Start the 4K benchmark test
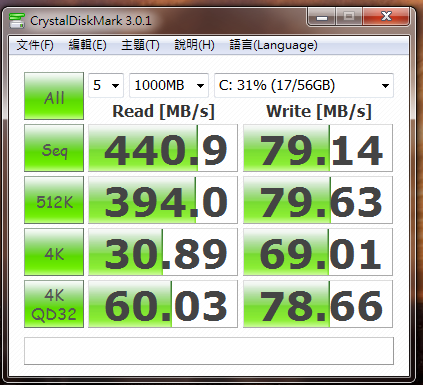 pyautogui.click(x=54, y=252)
